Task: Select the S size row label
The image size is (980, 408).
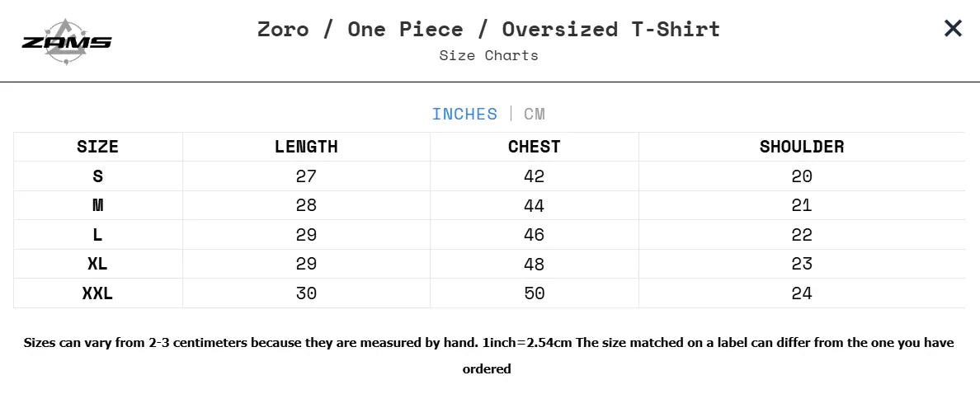Action: pyautogui.click(x=97, y=176)
